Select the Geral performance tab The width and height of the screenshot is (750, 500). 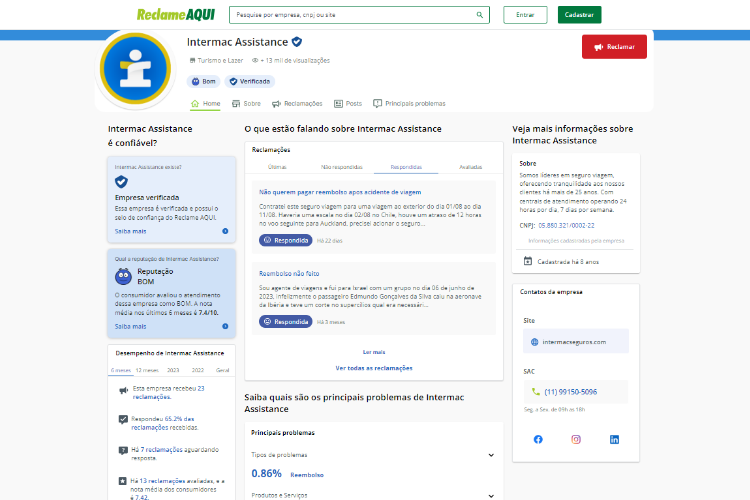222,370
